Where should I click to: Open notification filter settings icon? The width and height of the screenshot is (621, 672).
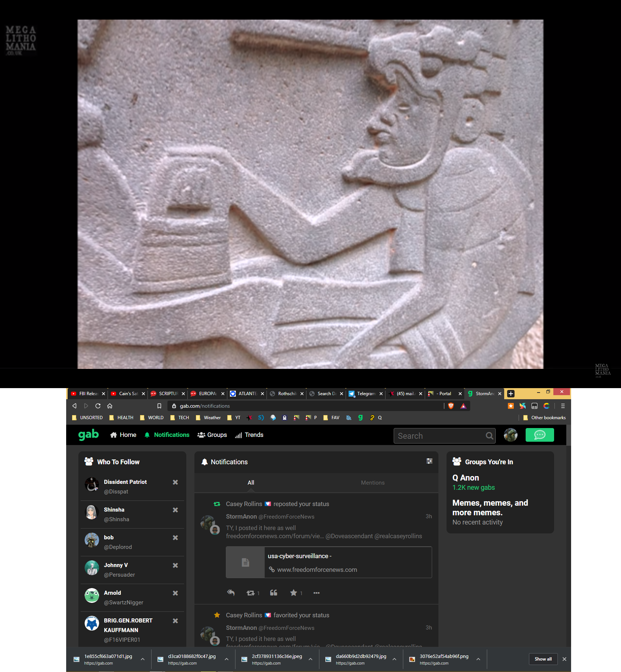[429, 461]
